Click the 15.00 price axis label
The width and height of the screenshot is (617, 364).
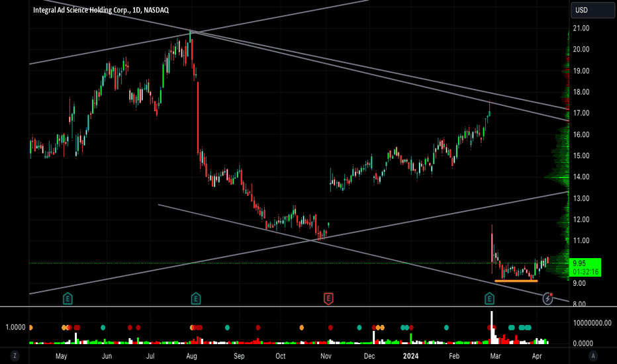581,156
